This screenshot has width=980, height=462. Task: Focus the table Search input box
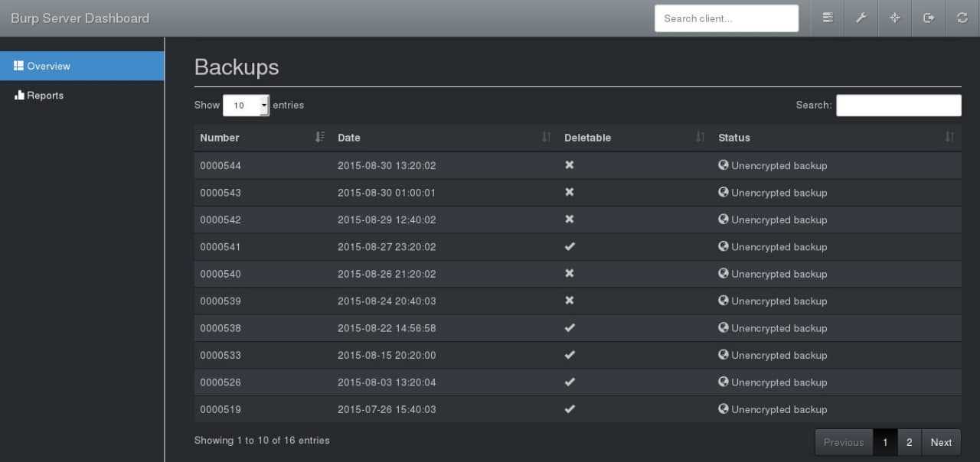[899, 106]
